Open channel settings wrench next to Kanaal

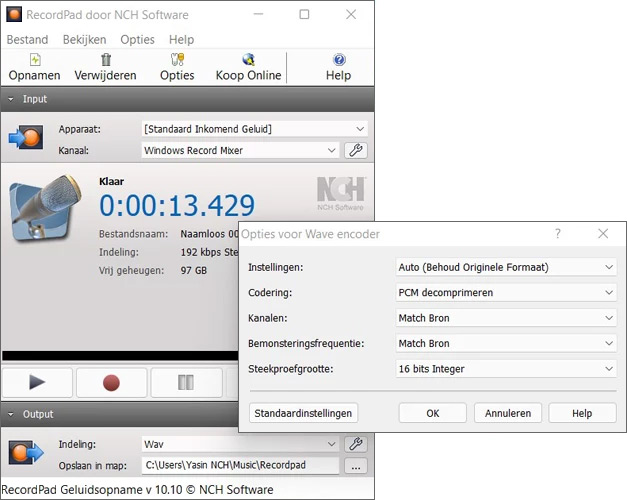tap(355, 150)
